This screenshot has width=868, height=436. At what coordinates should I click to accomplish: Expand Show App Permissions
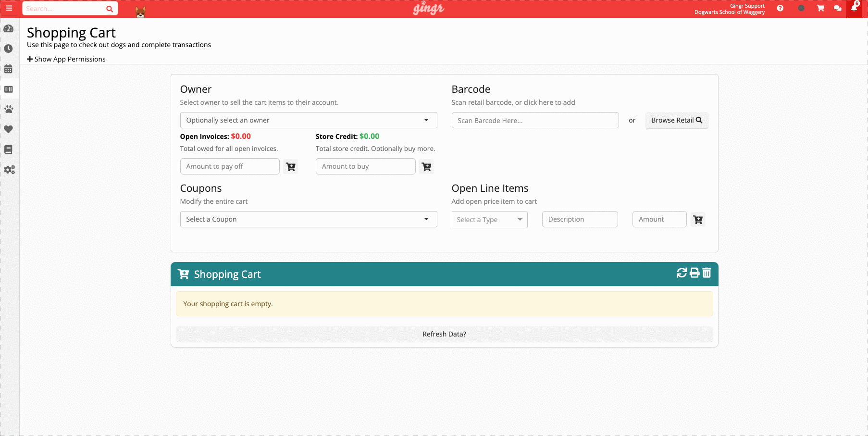(66, 59)
